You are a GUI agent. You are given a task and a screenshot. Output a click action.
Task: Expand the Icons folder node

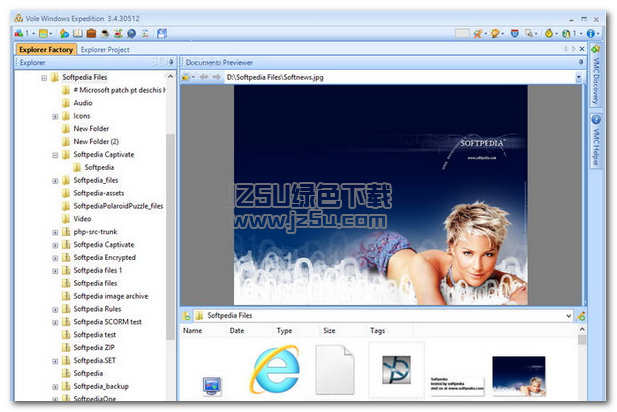(55, 116)
